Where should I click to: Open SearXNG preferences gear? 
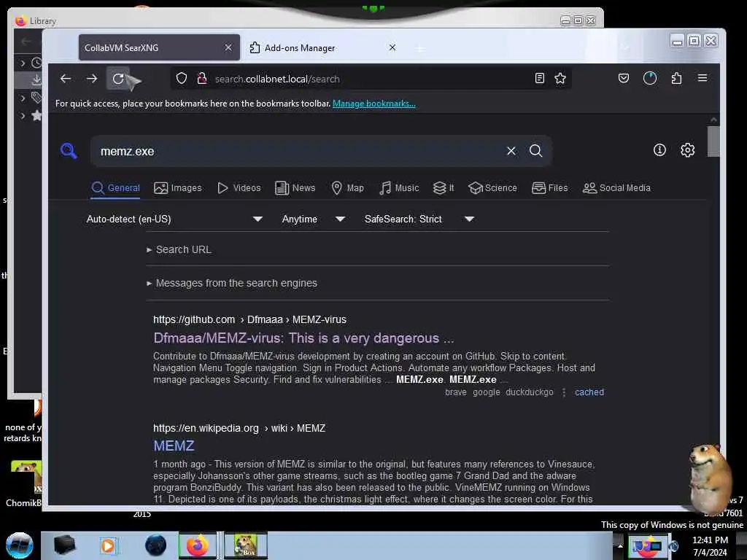pyautogui.click(x=687, y=150)
